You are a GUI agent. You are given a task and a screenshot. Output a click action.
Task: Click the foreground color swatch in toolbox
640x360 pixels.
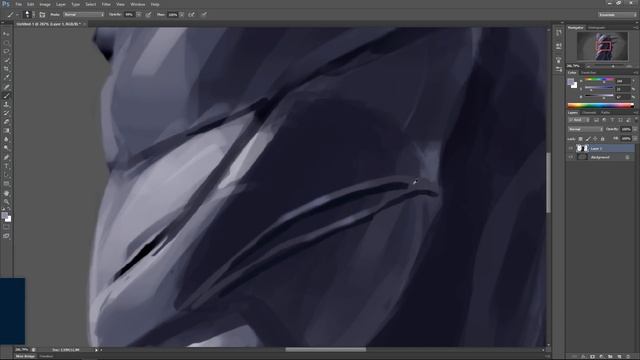tap(4, 216)
